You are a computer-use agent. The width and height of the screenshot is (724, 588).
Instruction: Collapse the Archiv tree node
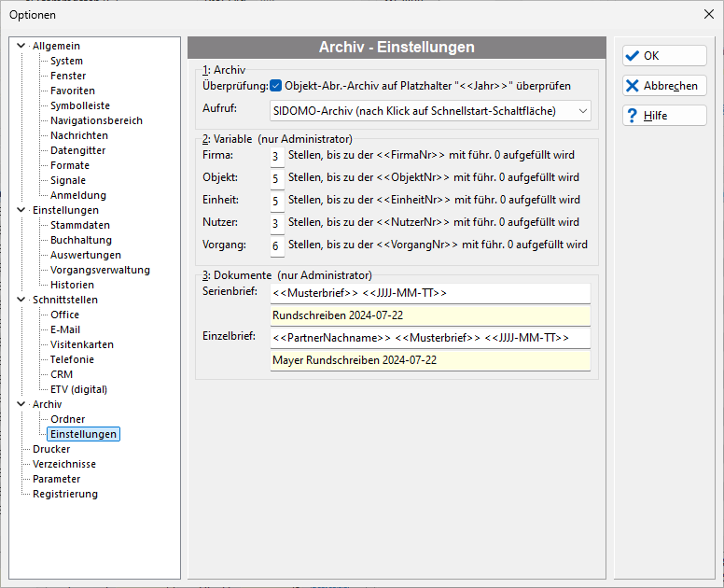pos(21,404)
